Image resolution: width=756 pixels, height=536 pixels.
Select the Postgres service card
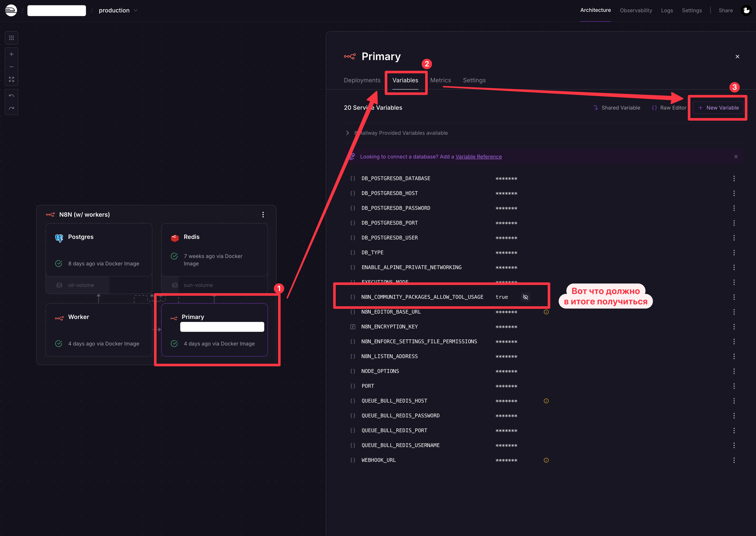(x=99, y=250)
